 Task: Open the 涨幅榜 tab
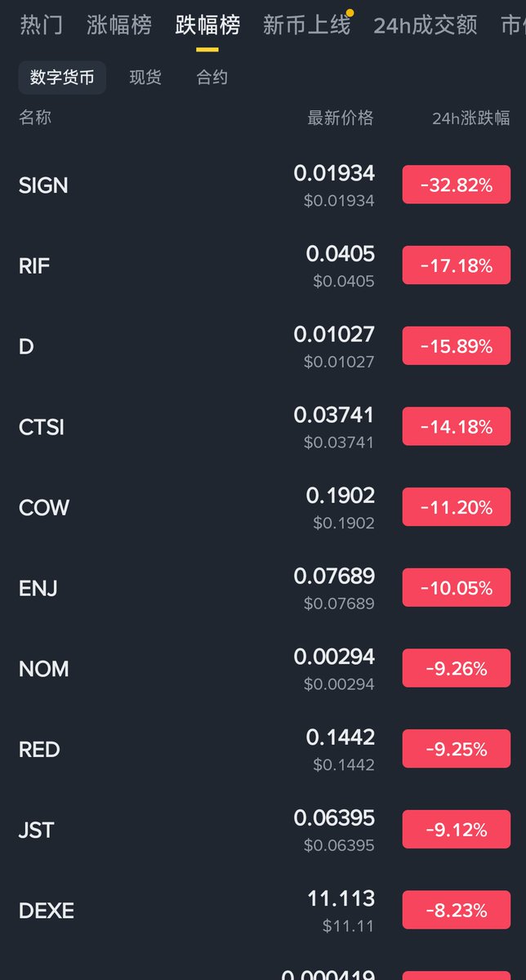[x=119, y=24]
